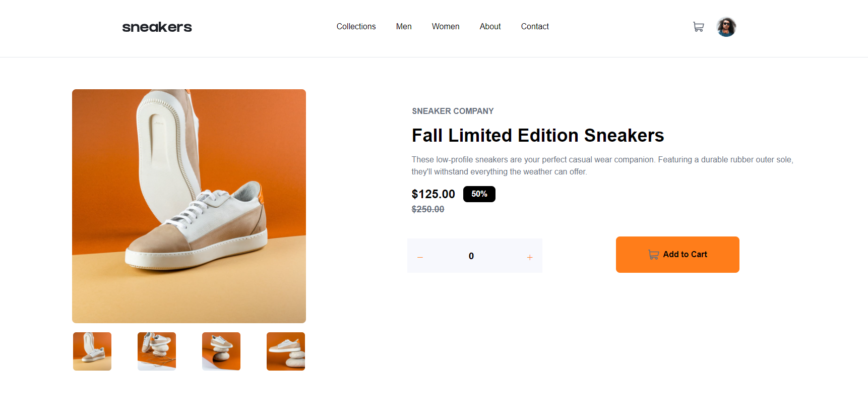The height and width of the screenshot is (419, 868).
Task: Click the sneakers logo
Action: tap(157, 27)
